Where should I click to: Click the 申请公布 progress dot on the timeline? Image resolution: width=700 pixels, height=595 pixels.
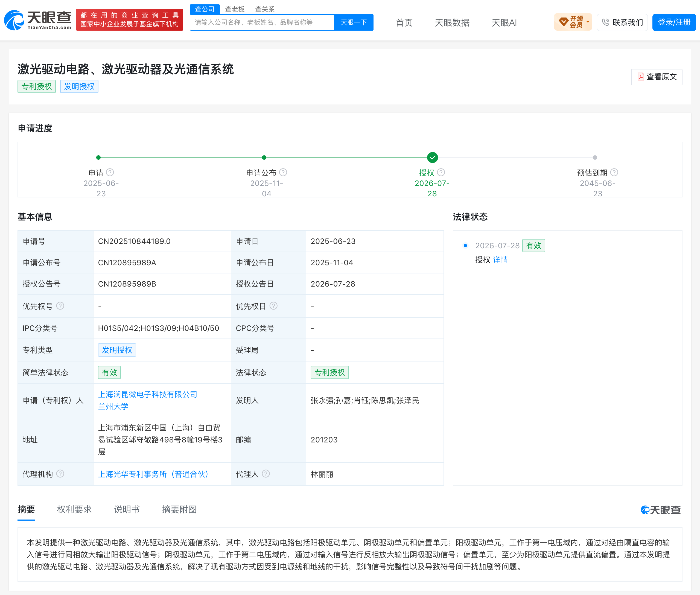pyautogui.click(x=264, y=157)
